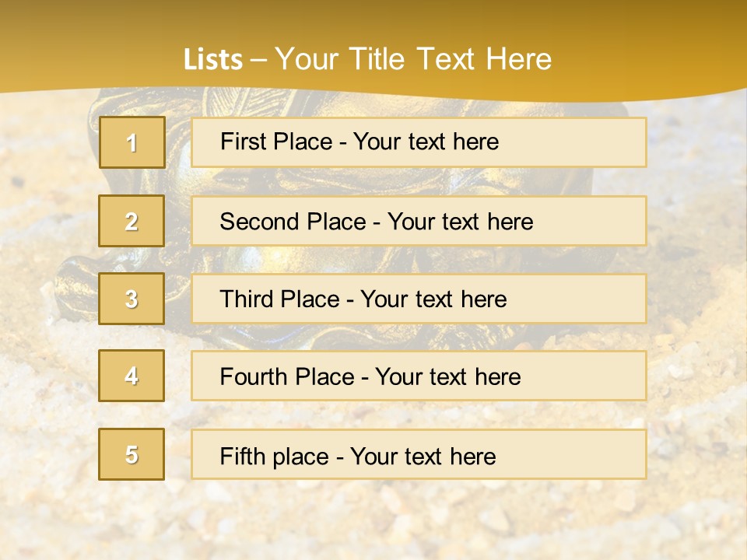This screenshot has height=560, width=747.
Task: Click the Third Place text bar
Action: (x=419, y=299)
